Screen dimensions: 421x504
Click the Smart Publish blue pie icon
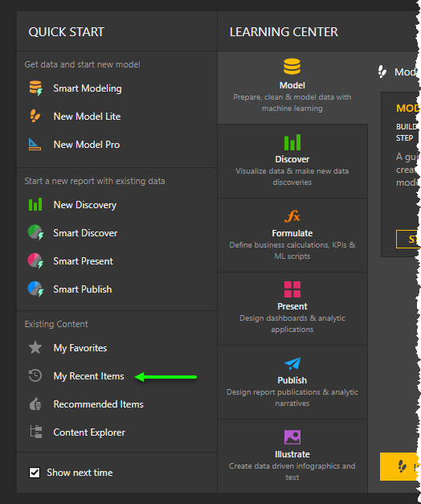[x=35, y=289]
